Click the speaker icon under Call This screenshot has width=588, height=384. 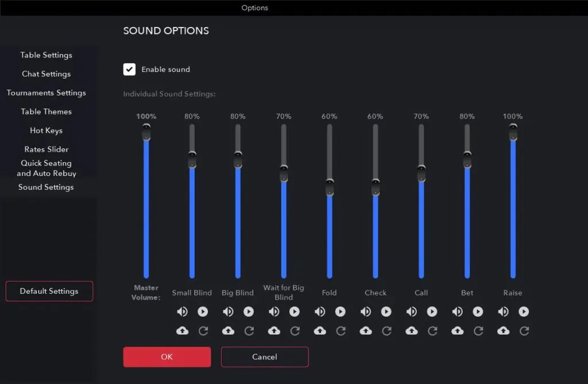pos(412,311)
